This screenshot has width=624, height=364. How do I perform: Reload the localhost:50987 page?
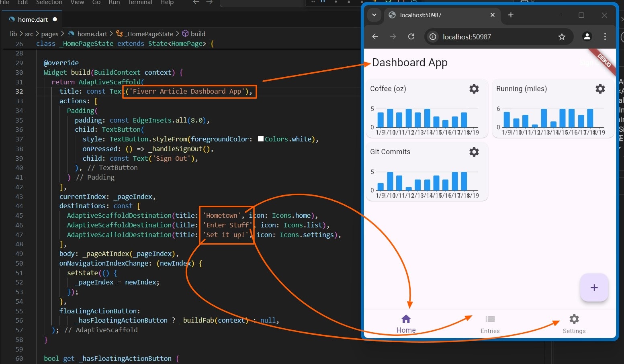(411, 37)
